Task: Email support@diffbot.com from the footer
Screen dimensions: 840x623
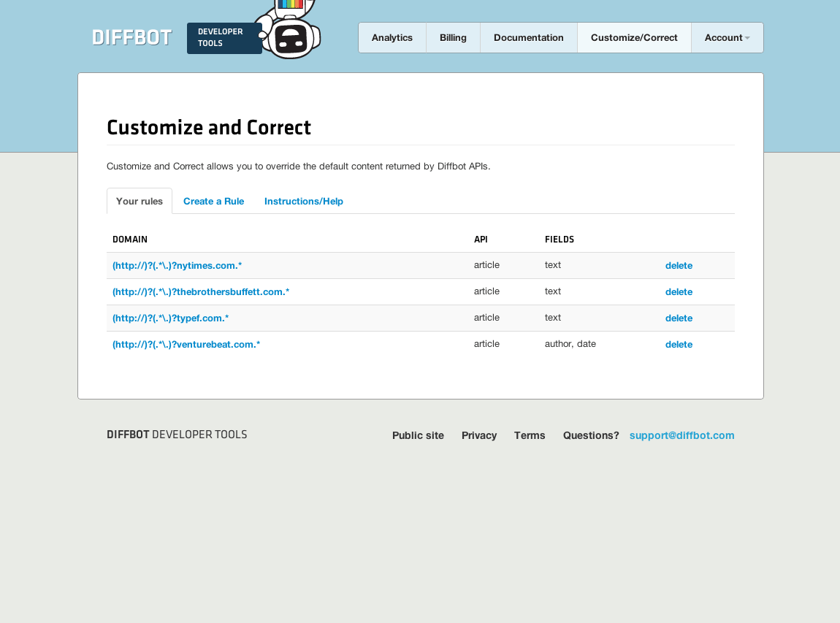Action: 681,436
